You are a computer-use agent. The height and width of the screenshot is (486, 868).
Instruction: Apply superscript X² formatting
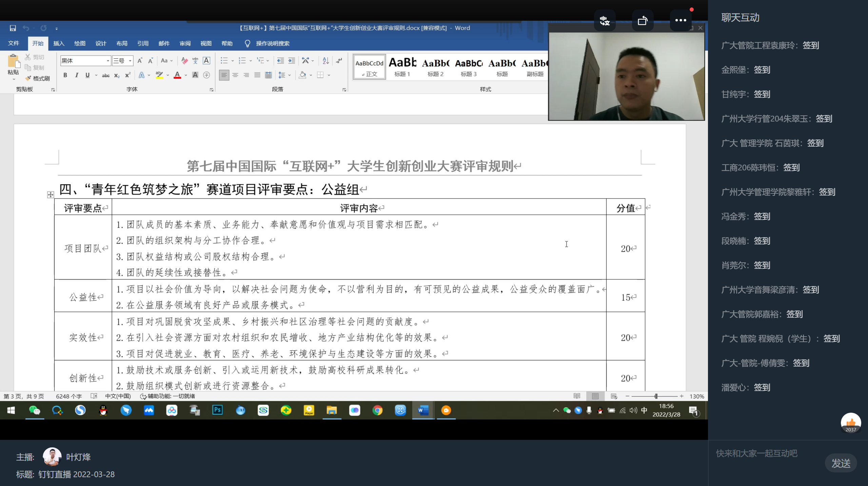click(x=128, y=75)
